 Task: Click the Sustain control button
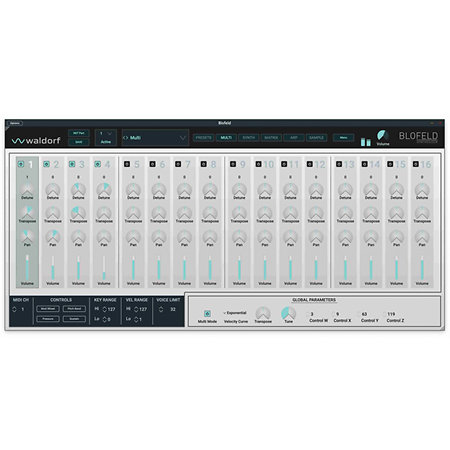[x=74, y=319]
